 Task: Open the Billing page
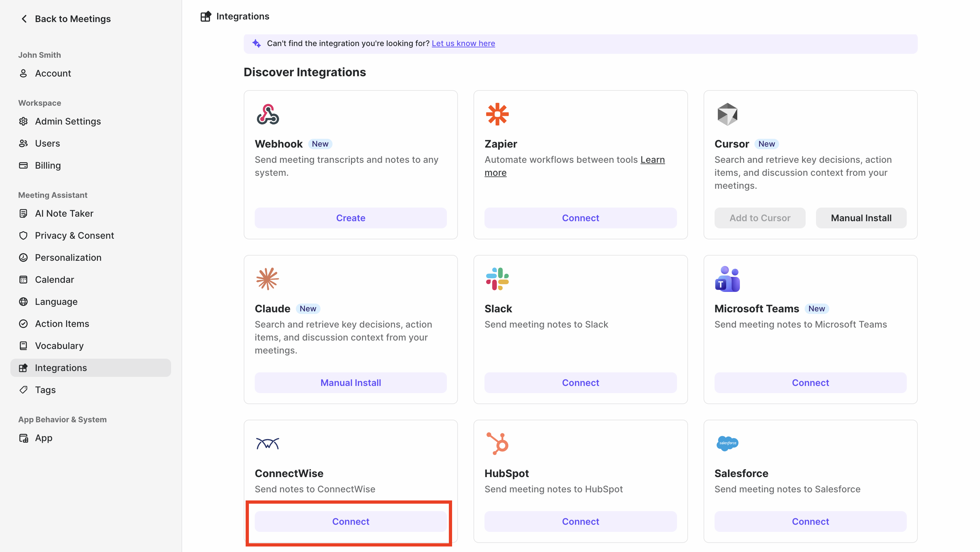click(48, 166)
